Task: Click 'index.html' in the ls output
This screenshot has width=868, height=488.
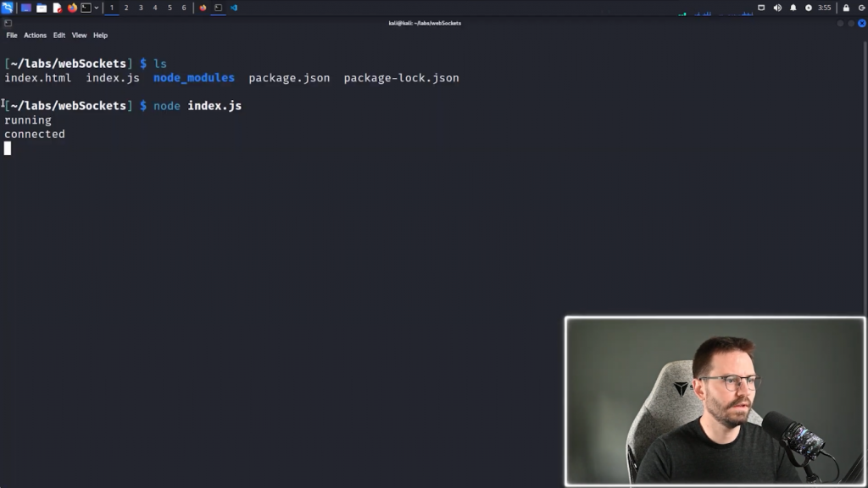Action: tap(38, 78)
